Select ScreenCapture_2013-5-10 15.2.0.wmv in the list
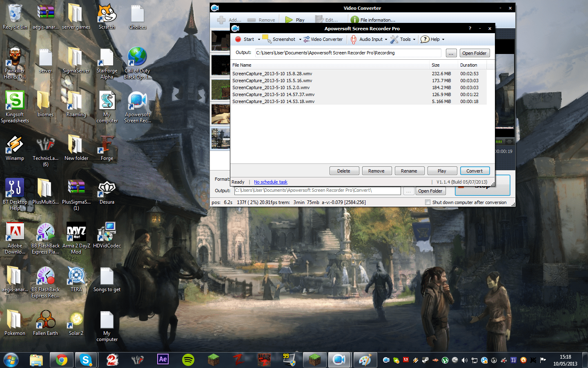588x368 pixels. [271, 88]
